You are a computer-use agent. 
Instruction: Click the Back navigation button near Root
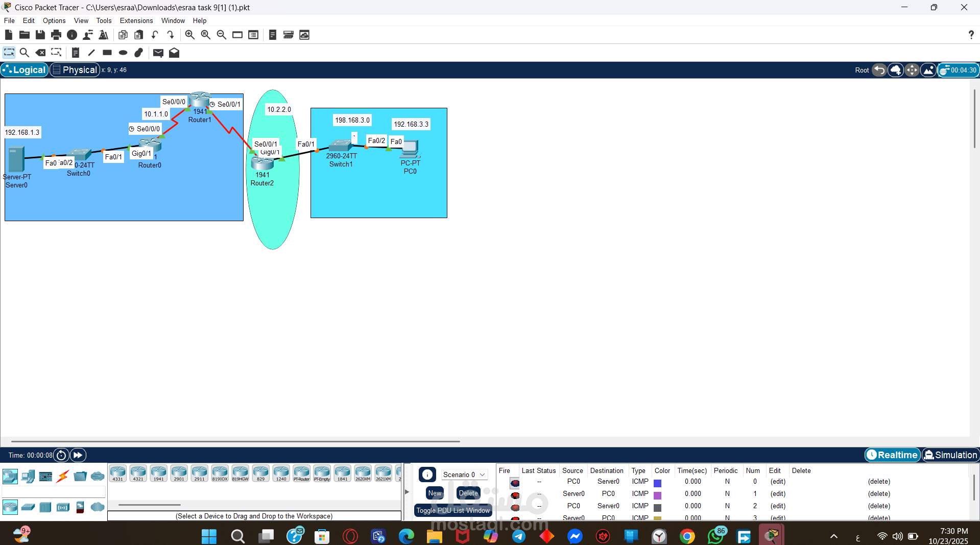(879, 70)
